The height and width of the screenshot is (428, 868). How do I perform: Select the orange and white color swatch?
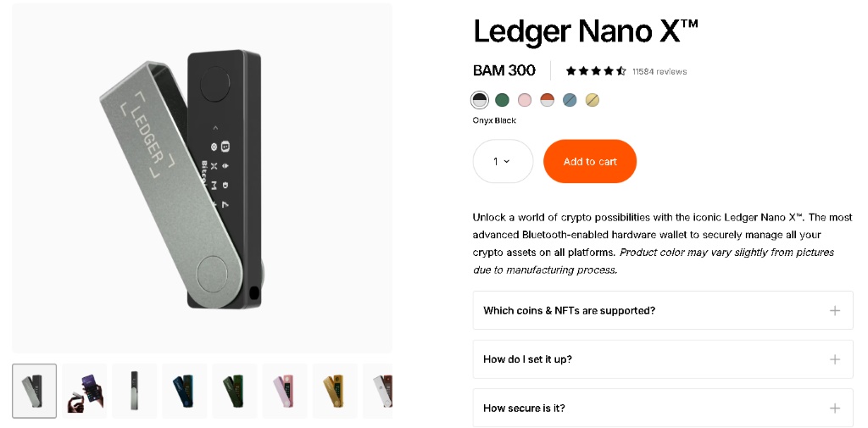(547, 100)
